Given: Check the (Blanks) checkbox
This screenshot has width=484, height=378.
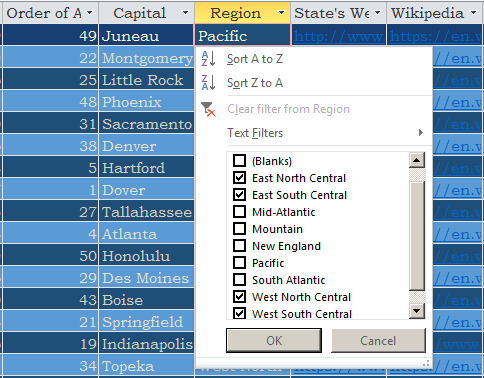Looking at the screenshot, I should point(239,161).
